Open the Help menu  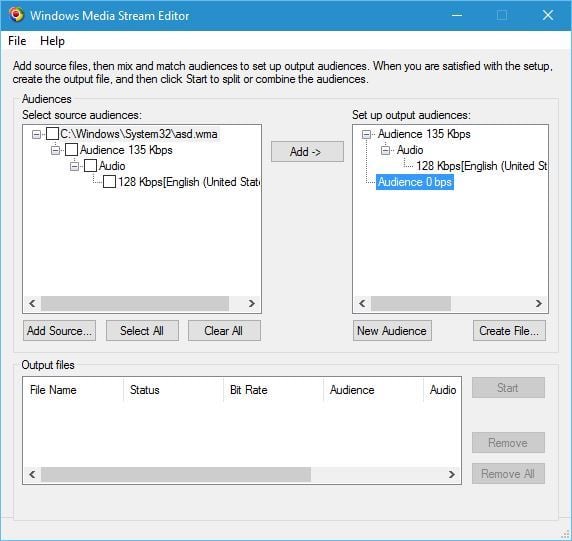(52, 41)
